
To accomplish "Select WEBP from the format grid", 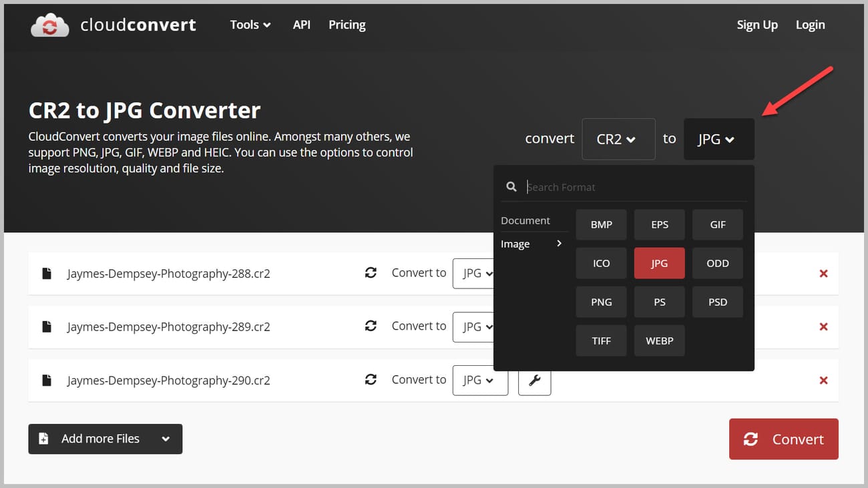I will coord(659,340).
